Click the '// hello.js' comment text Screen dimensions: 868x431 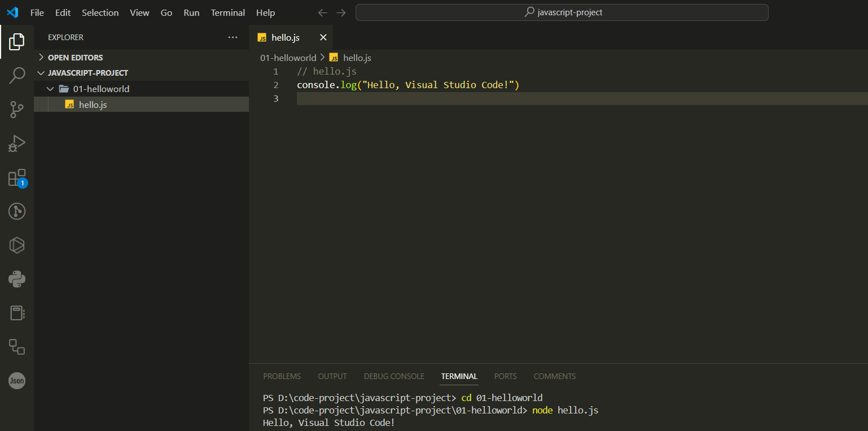(x=327, y=72)
